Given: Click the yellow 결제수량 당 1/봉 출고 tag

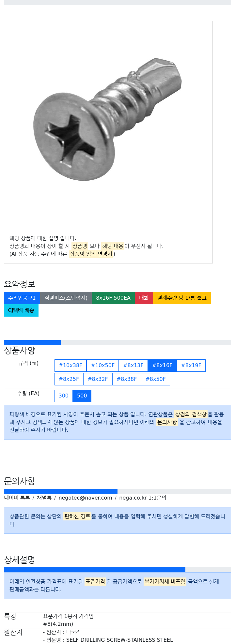Looking at the screenshot, I should tap(182, 298).
